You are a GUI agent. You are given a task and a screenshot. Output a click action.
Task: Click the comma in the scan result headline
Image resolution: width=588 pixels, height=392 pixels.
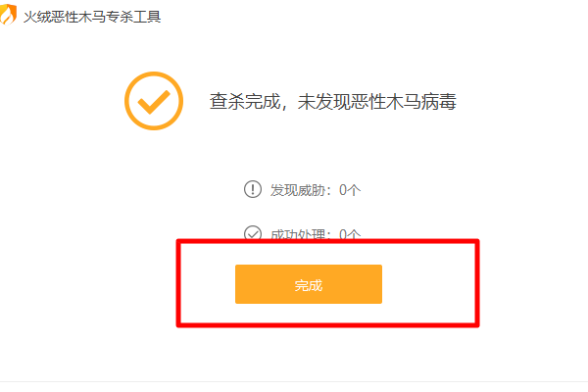point(284,106)
